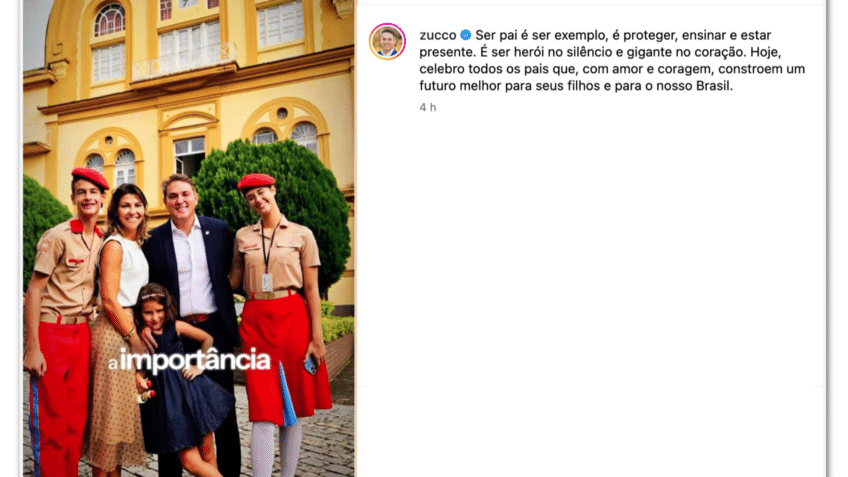This screenshot has width=848, height=477.
Task: Click the post caption starting 'Ser pai'
Action: tap(612, 60)
